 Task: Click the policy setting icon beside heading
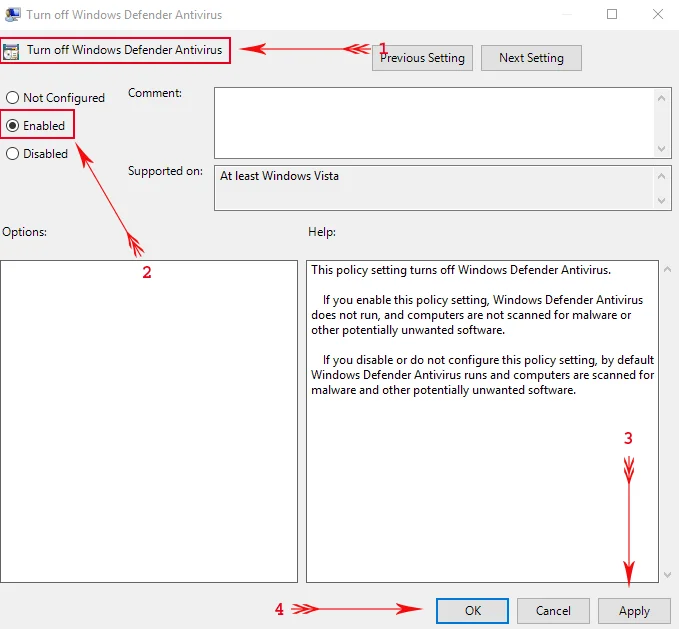pos(11,52)
